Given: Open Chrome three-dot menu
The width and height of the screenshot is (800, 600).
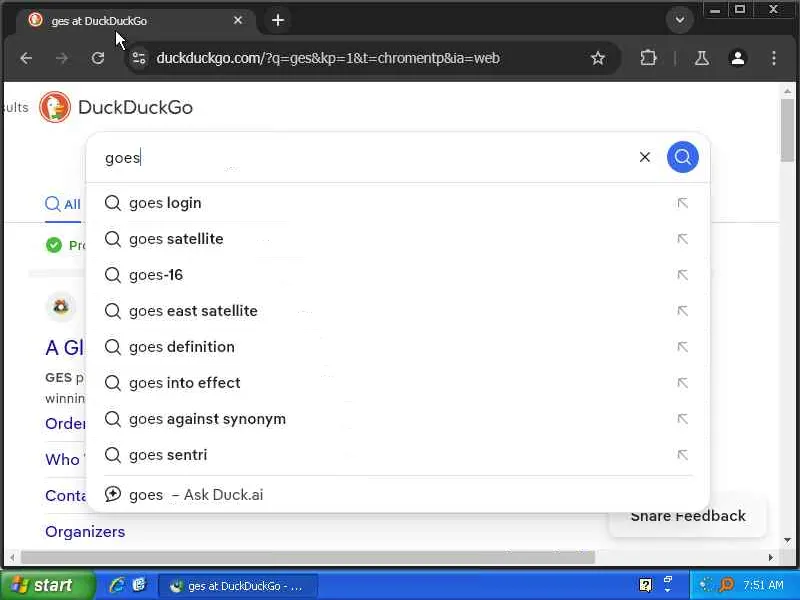Looking at the screenshot, I should tap(774, 58).
